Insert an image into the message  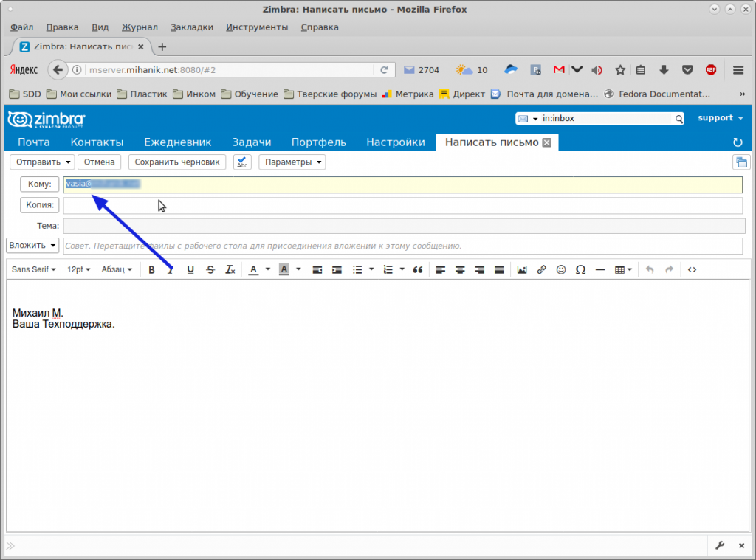[522, 270]
